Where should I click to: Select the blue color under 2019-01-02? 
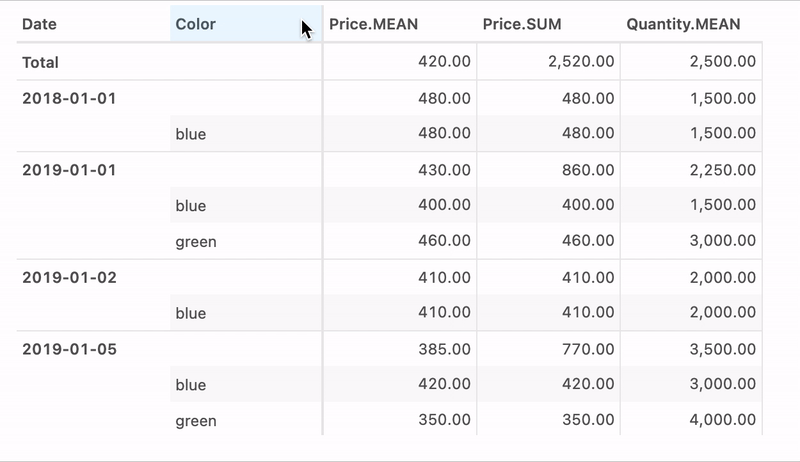coord(190,314)
